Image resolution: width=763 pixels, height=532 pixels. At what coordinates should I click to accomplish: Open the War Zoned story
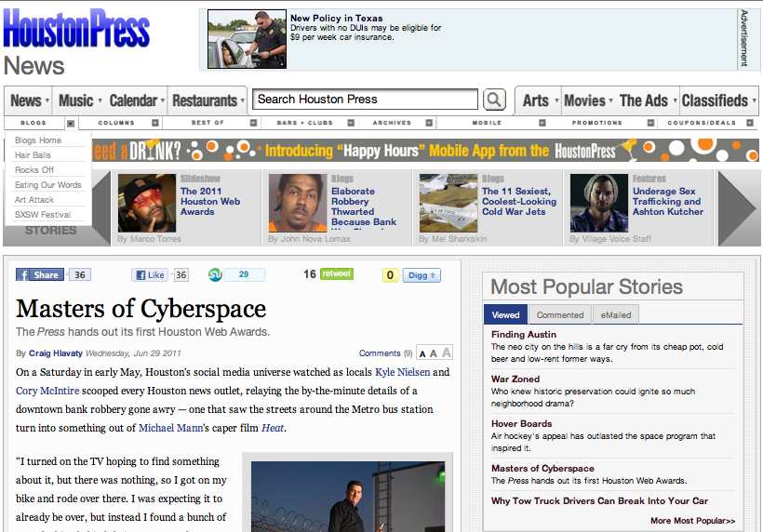point(515,379)
